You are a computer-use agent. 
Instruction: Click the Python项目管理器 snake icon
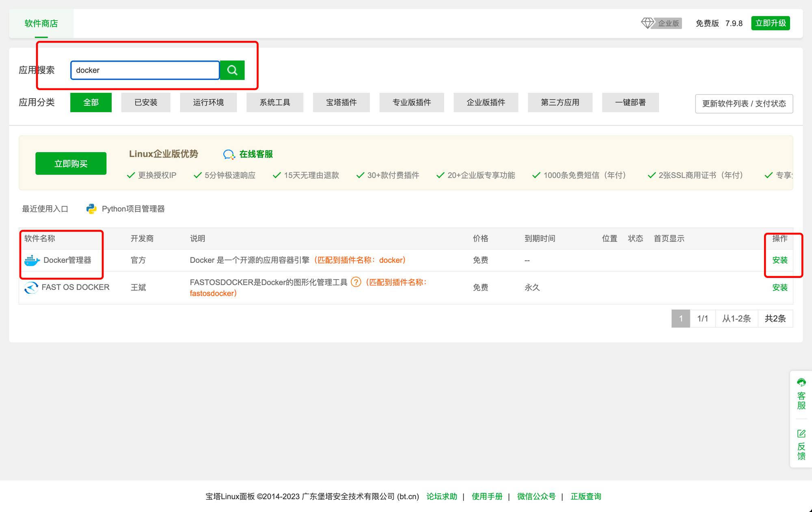(91, 209)
